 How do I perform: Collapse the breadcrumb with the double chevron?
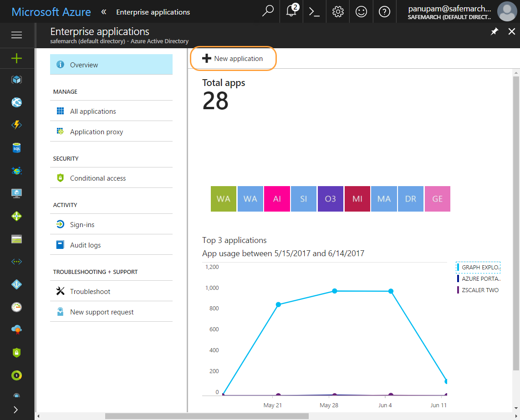tap(103, 12)
